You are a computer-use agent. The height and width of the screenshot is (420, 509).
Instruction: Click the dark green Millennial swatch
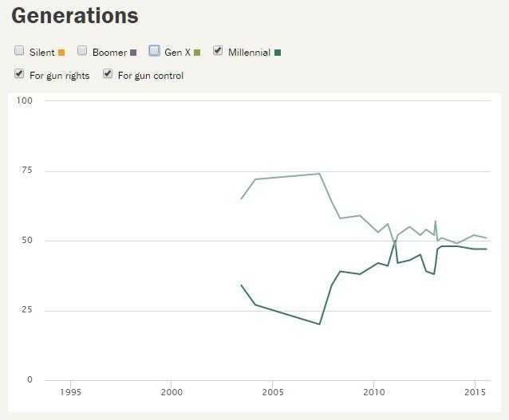click(277, 53)
